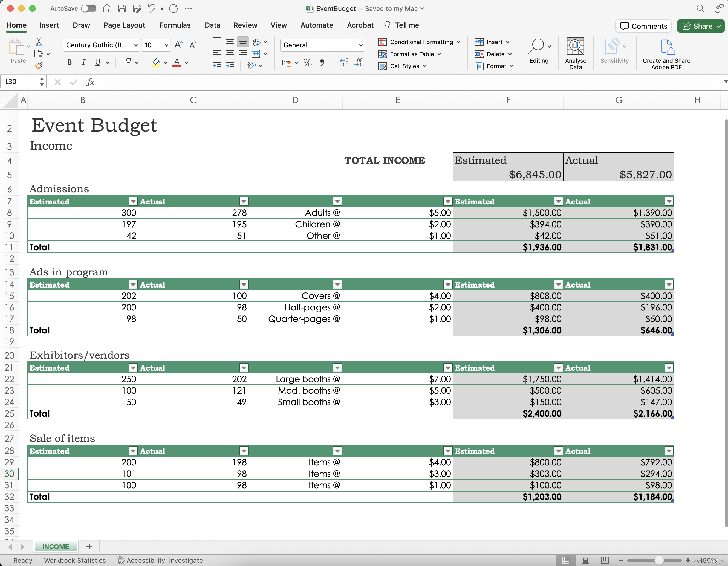This screenshot has width=728, height=566.
Task: Click the Format Painter brush icon
Action: tap(39, 66)
